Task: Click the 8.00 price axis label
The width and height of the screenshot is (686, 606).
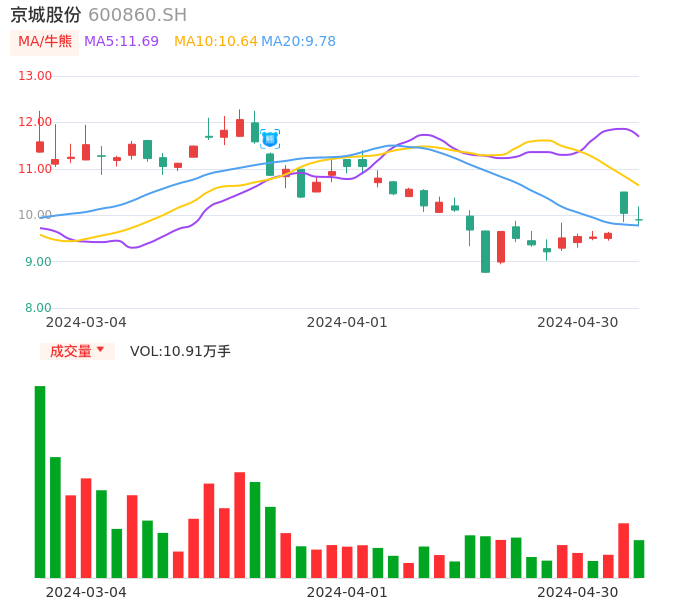Action: click(x=38, y=308)
